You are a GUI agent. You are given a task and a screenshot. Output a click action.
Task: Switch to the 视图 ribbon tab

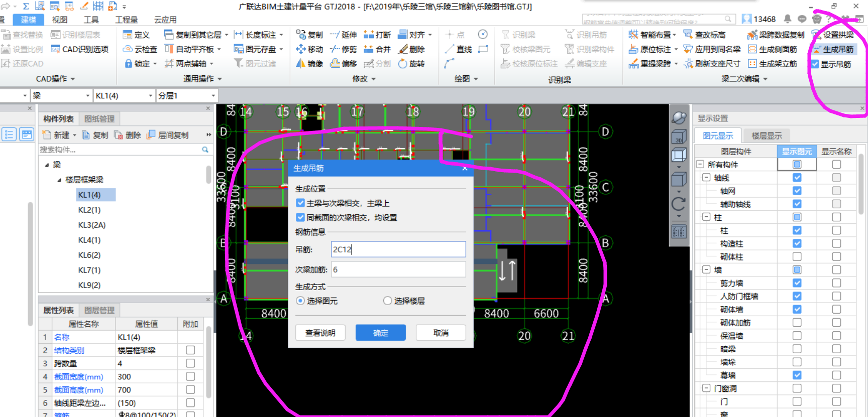click(x=60, y=20)
